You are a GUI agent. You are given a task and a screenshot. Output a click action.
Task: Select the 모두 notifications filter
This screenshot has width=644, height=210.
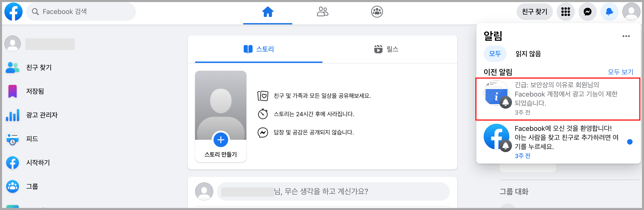pos(495,54)
